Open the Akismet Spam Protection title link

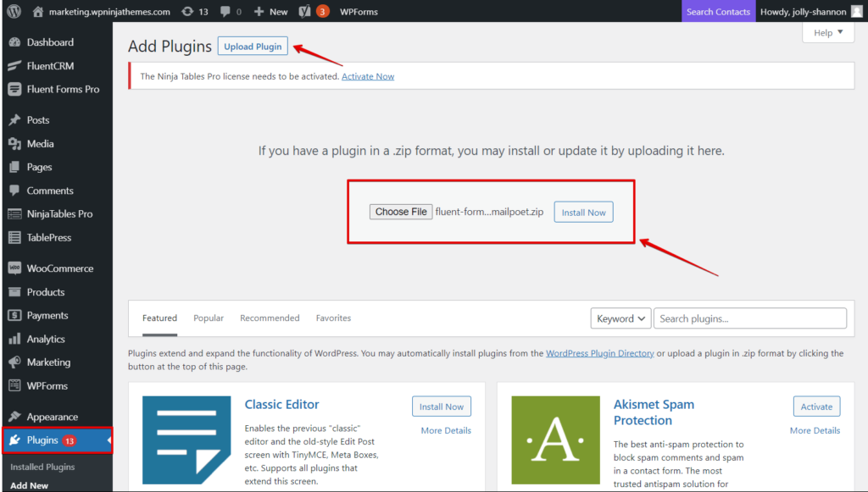(654, 412)
